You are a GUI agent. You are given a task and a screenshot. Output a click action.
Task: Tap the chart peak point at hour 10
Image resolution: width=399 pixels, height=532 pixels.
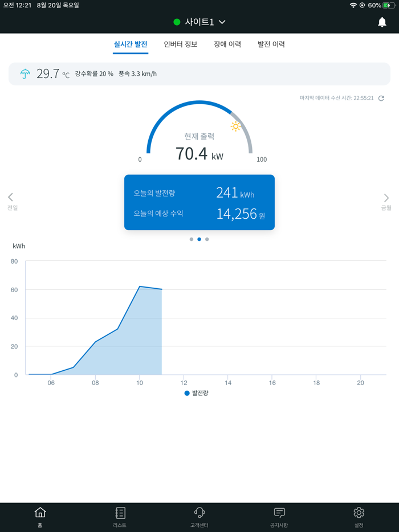click(140, 287)
